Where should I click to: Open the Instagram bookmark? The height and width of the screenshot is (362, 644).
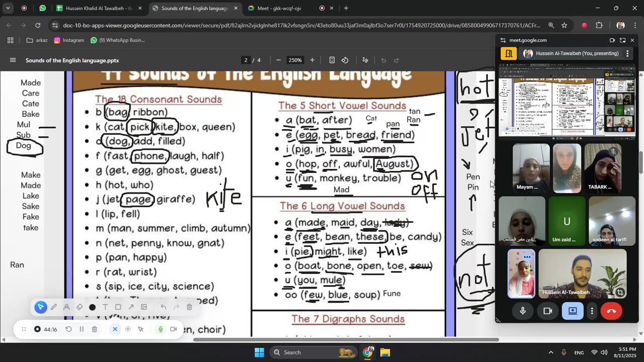[x=69, y=40]
